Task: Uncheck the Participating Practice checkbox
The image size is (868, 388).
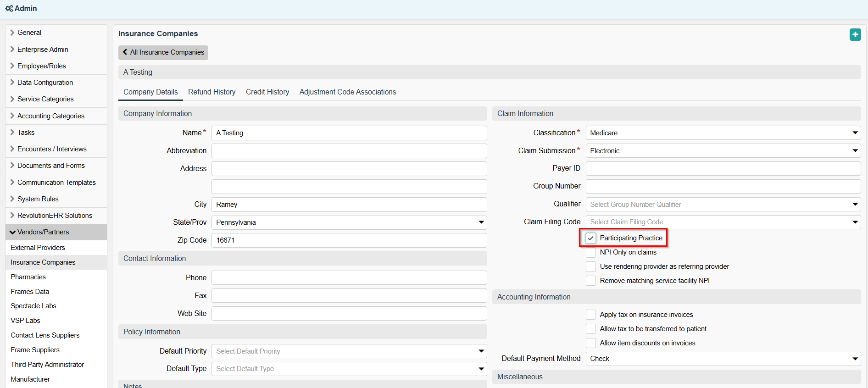Action: tap(591, 238)
